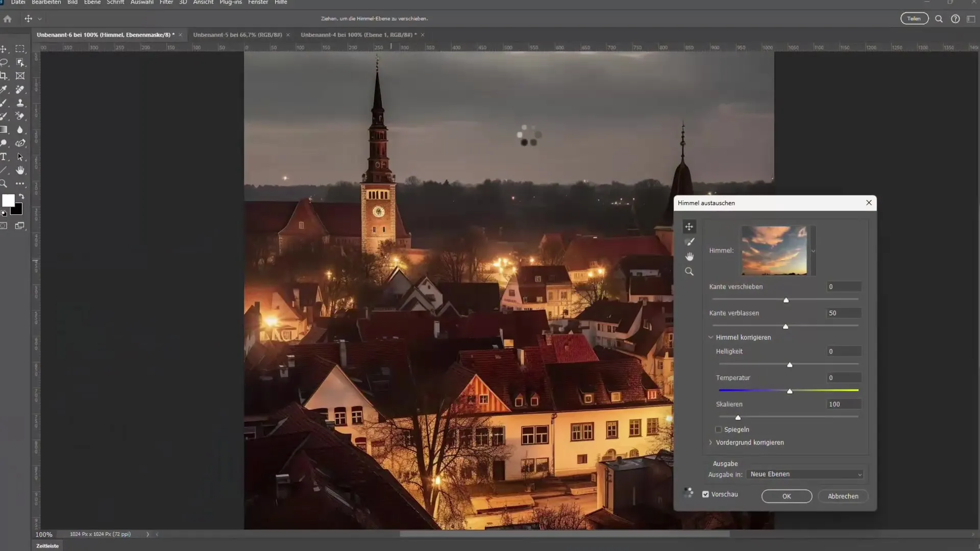Select the Object Selection tool
980x551 pixels.
tap(20, 62)
